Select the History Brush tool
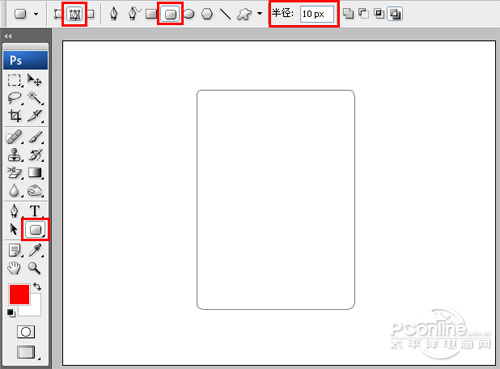Image resolution: width=500 pixels, height=369 pixels. coord(35,155)
